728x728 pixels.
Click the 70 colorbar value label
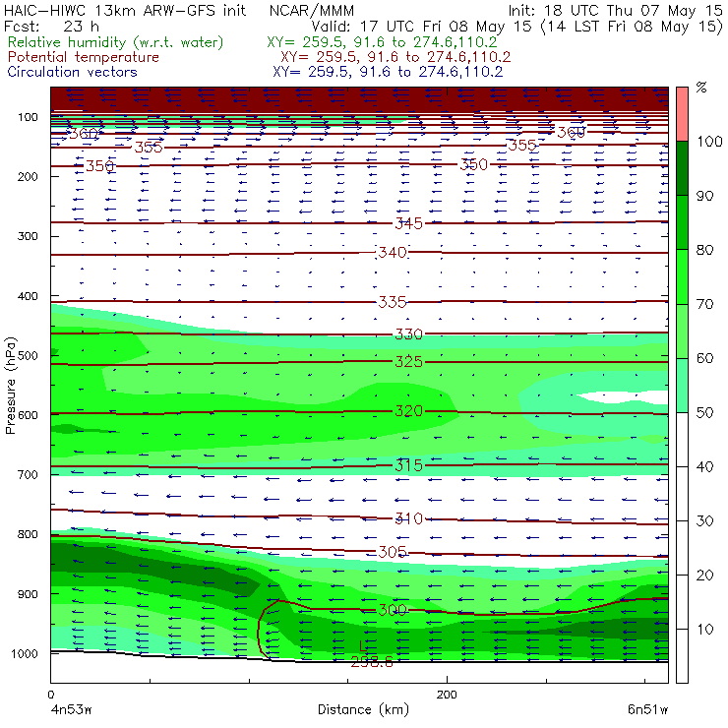[704, 304]
